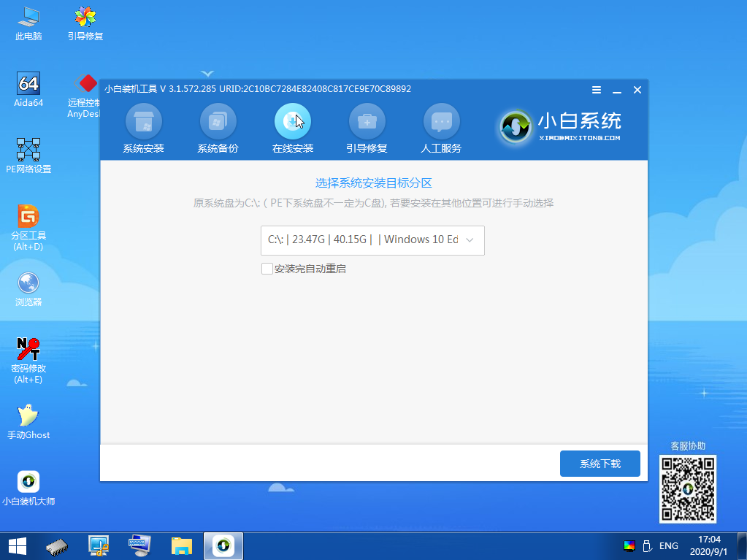This screenshot has width=747, height=560.
Task: Enable 安装完自动重启 auto-restart checkbox
Action: pos(268,269)
